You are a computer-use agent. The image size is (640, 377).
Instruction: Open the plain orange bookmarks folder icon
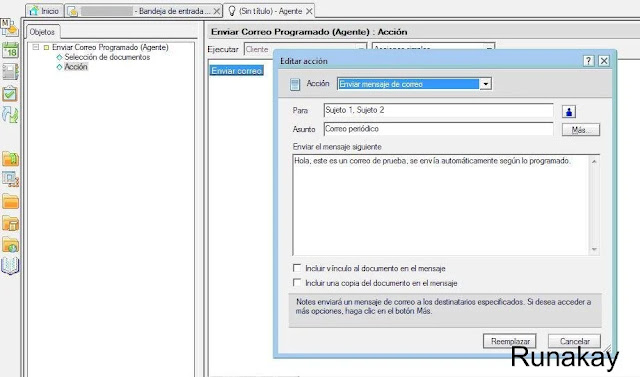(x=10, y=201)
